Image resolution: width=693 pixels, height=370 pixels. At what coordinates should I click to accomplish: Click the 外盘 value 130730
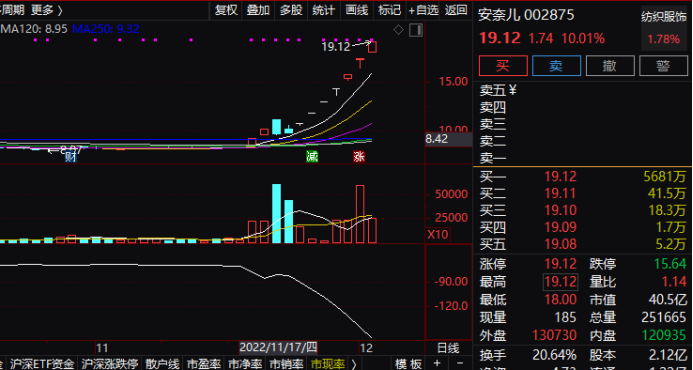pos(554,335)
